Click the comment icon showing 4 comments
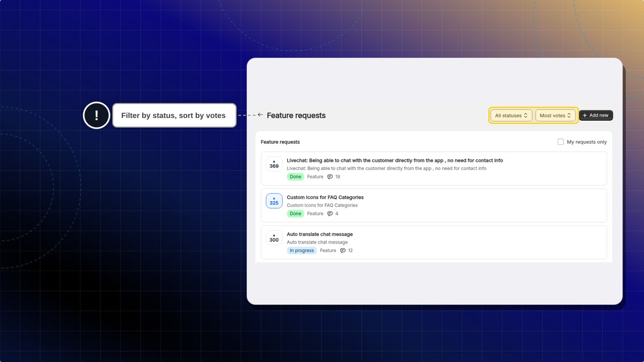The width and height of the screenshot is (644, 362). (x=330, y=214)
